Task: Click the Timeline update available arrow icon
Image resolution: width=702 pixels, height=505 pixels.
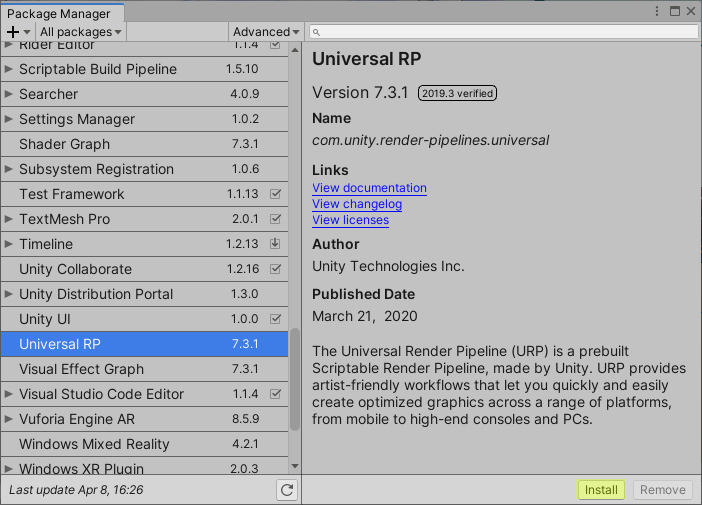Action: pyautogui.click(x=275, y=244)
